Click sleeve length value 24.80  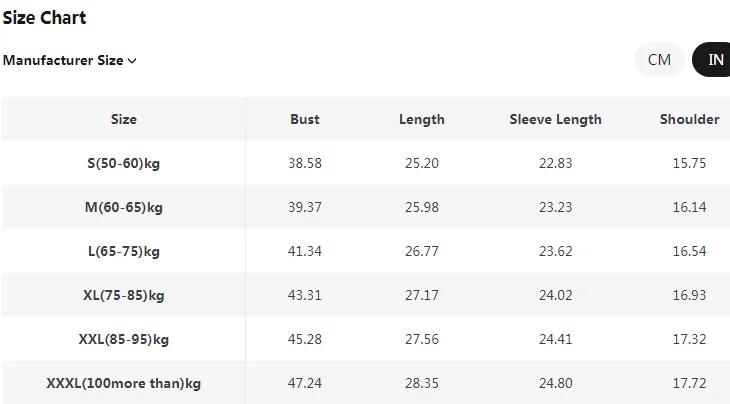pyautogui.click(x=555, y=383)
